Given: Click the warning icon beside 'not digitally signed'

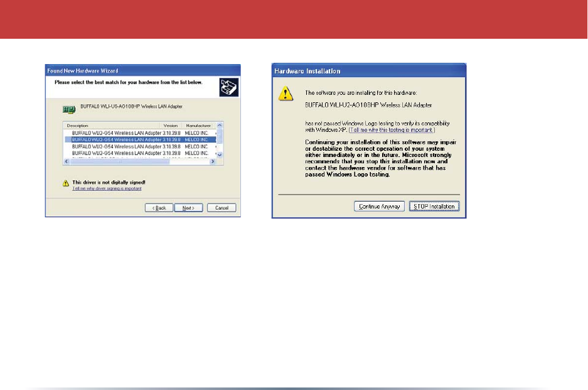Looking at the screenshot, I should [66, 183].
